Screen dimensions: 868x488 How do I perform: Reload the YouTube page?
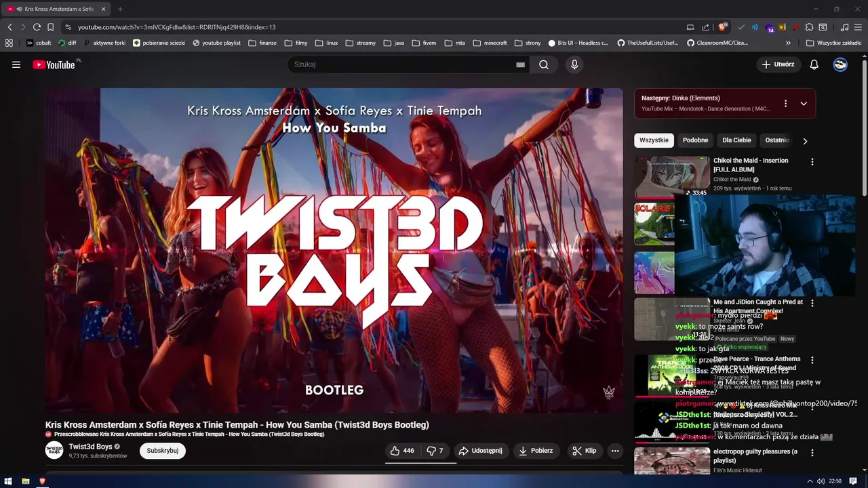click(x=37, y=27)
